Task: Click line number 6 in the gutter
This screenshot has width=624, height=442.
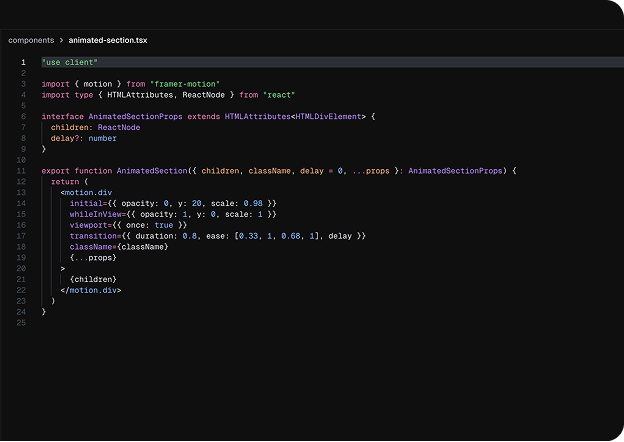Action: tap(23, 116)
